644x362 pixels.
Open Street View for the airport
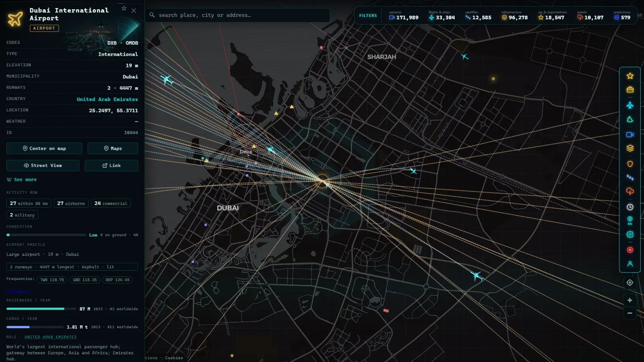point(43,165)
